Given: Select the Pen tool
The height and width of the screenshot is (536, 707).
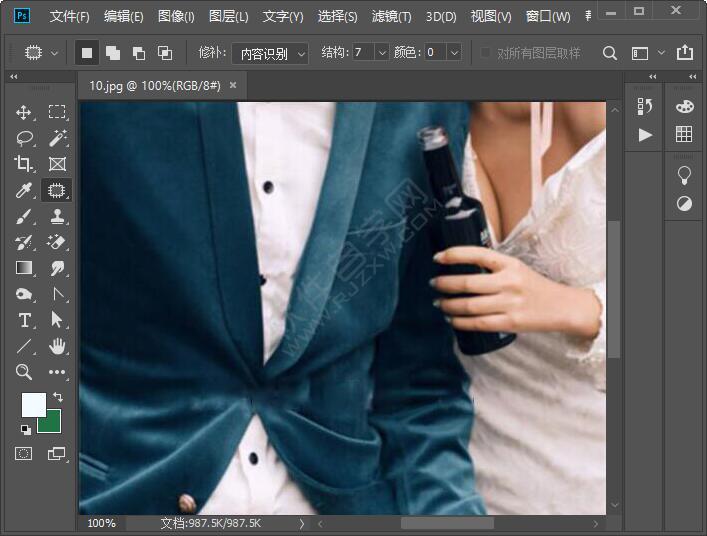Looking at the screenshot, I should pyautogui.click(x=58, y=294).
